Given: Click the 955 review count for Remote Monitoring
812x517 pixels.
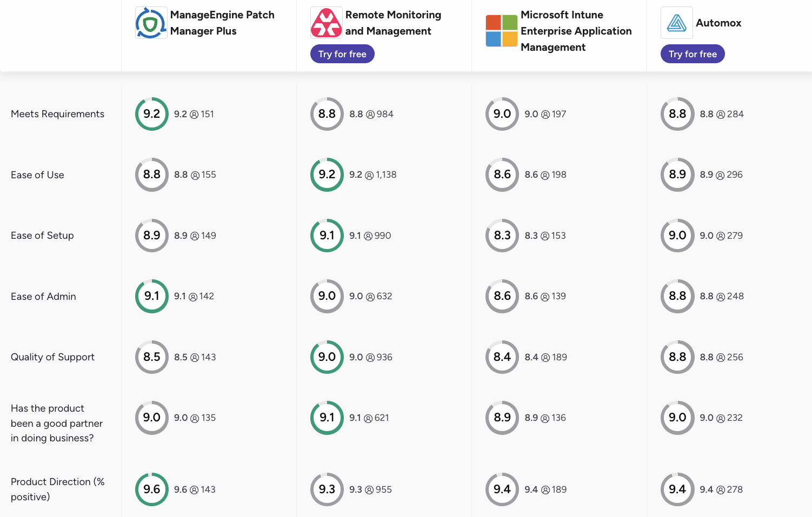Looking at the screenshot, I should coord(384,489).
